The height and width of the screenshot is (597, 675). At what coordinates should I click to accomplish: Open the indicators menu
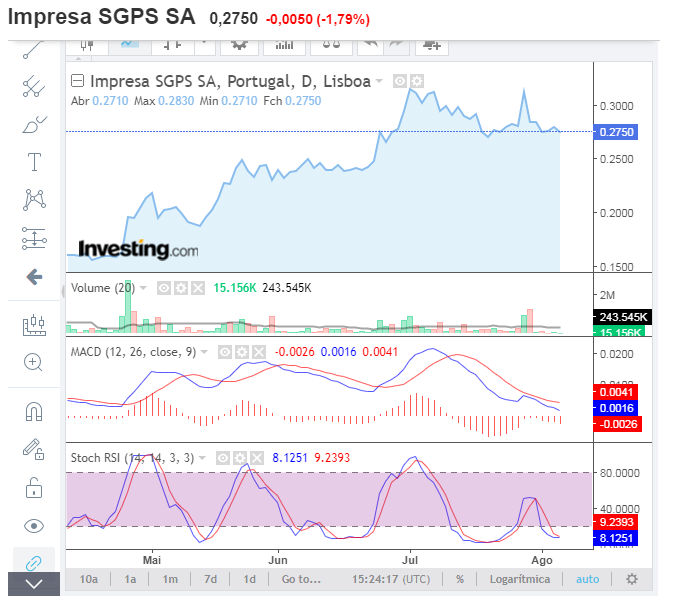click(284, 46)
